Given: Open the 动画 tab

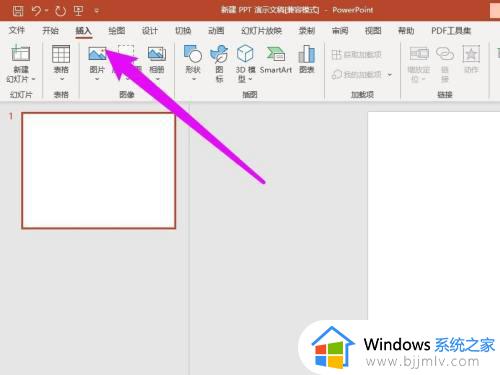Looking at the screenshot, I should point(216,31).
